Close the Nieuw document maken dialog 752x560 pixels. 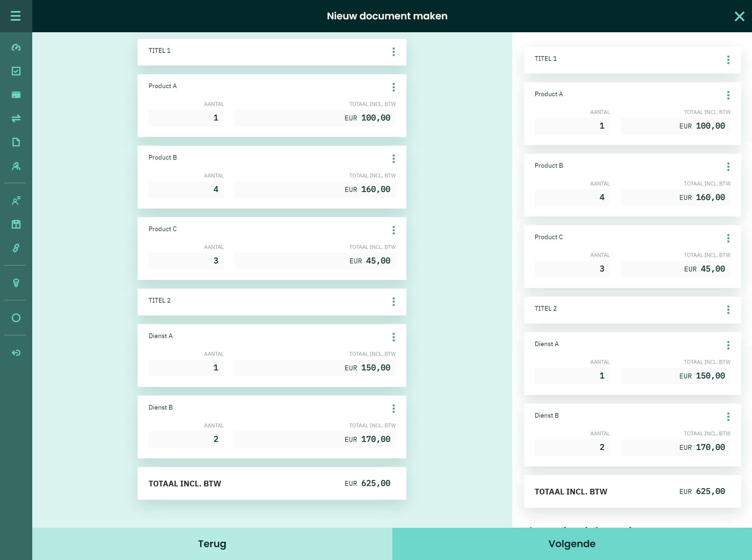(x=739, y=16)
